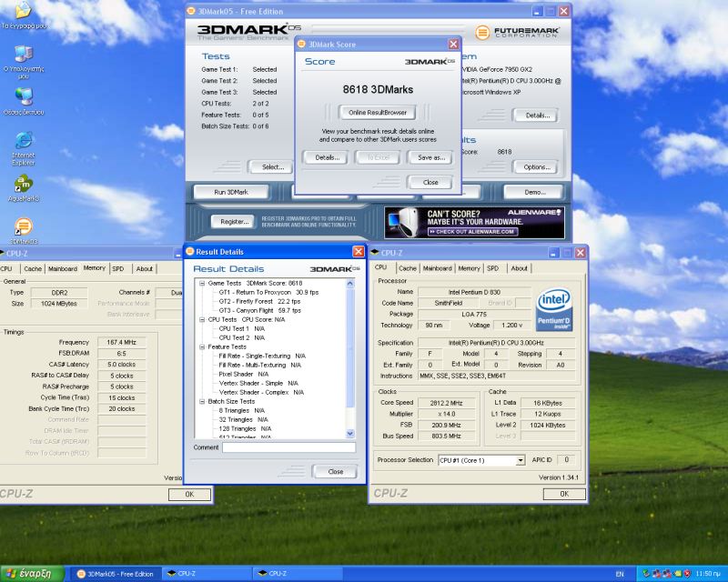Viewport: 728px width, 582px height.
Task: Collapse the CPU Tests tree node
Action: coord(202,320)
